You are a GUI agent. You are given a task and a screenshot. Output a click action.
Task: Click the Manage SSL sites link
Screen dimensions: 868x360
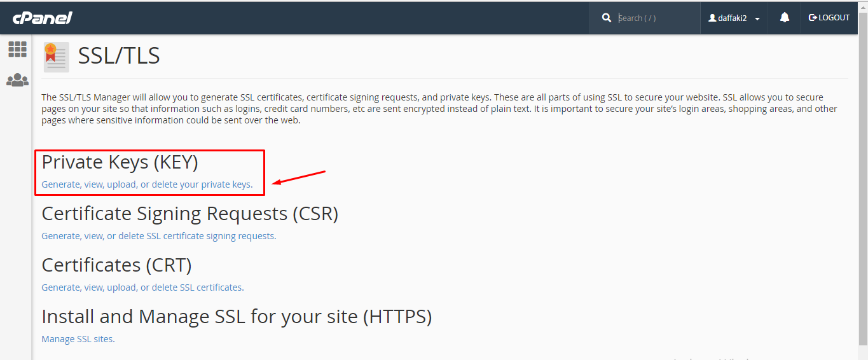coord(78,338)
